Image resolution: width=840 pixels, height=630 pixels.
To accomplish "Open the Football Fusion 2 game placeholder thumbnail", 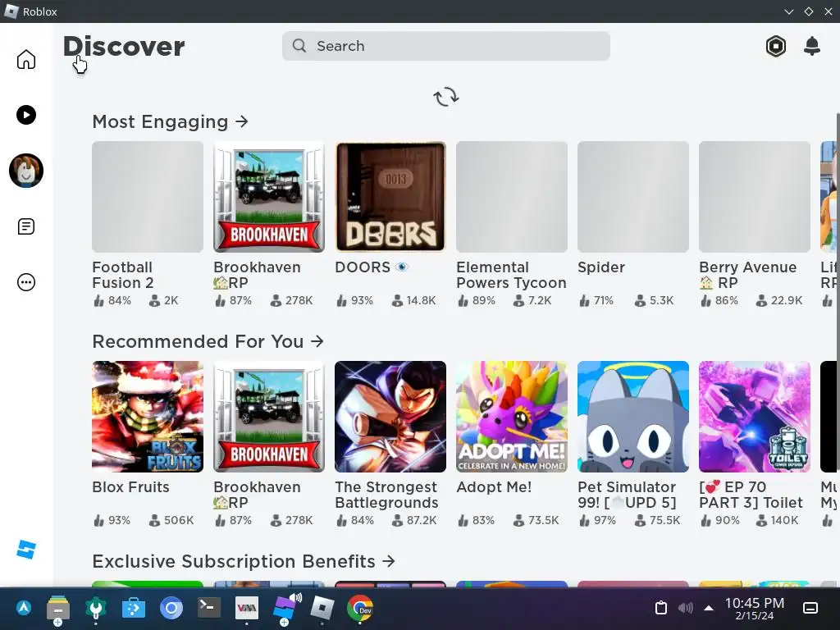I will pos(148,197).
